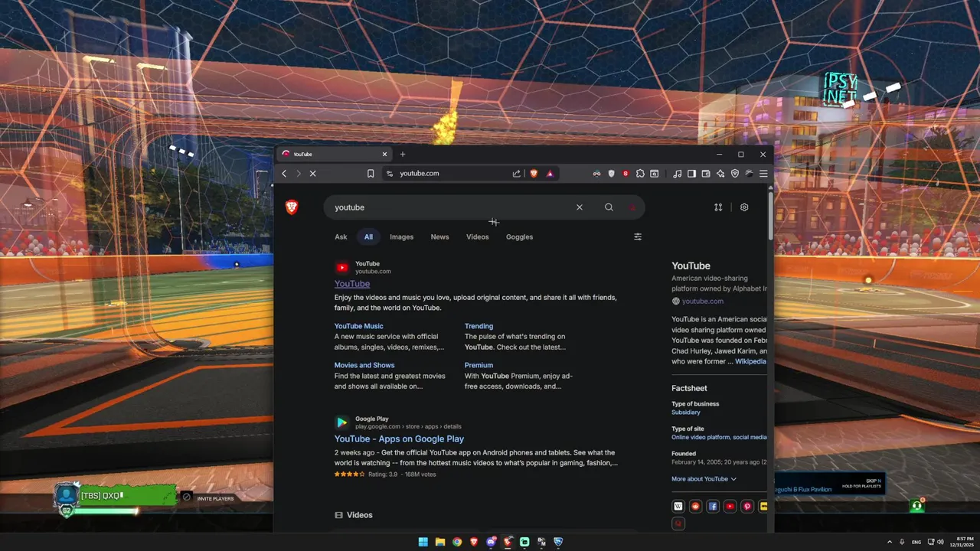
Task: Switch to the Videos results tab
Action: 477,237
